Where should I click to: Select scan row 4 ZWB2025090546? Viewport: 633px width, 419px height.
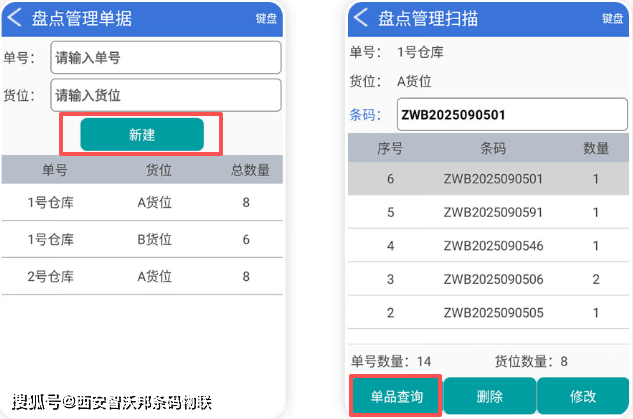click(x=488, y=246)
